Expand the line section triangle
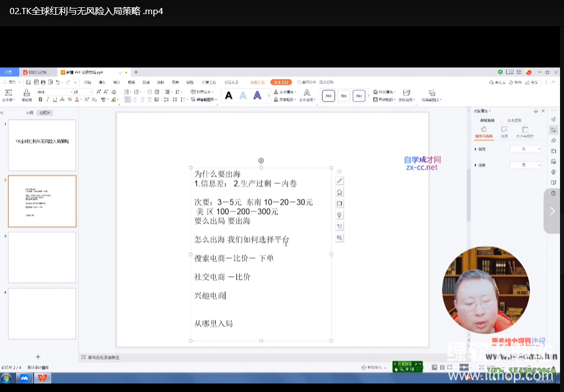This screenshot has height=392, width=564. pos(475,165)
